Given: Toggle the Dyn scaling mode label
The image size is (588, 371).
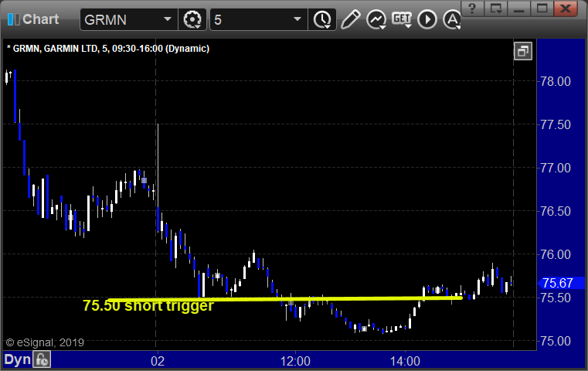Looking at the screenshot, I should 17,359.
